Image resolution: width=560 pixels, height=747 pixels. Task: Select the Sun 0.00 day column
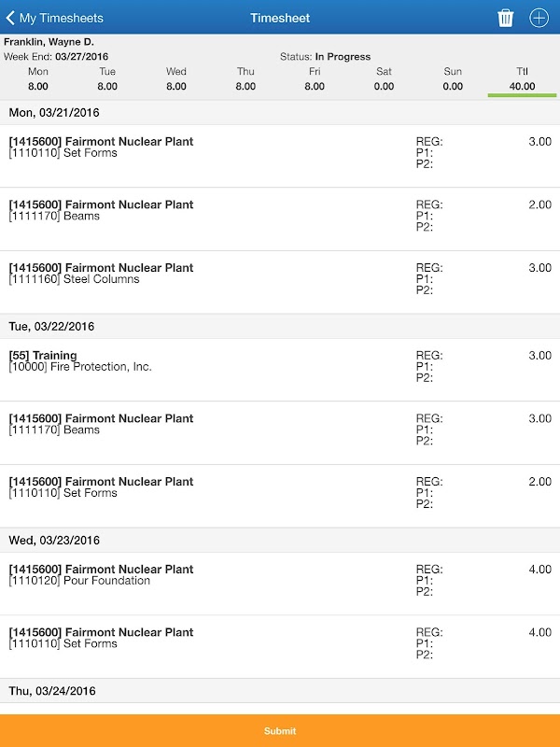[x=453, y=79]
